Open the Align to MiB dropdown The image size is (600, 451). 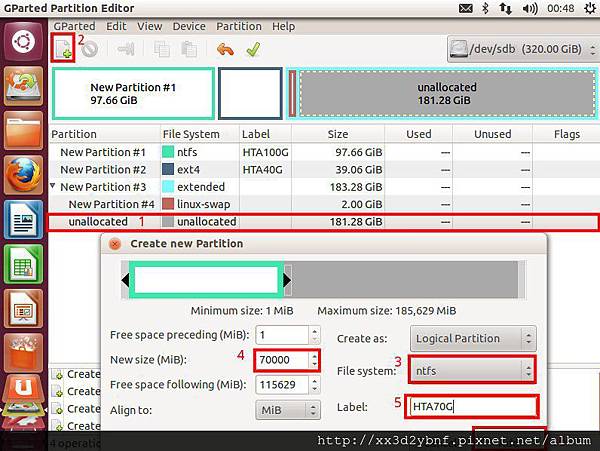[x=288, y=410]
